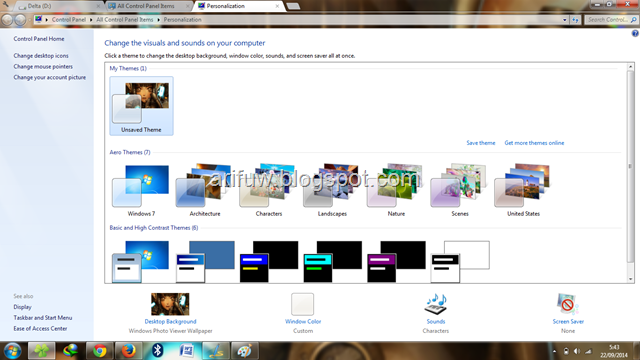Viewport: 640px width, 360px height.
Task: Click the Sounds music notes icon
Action: (x=436, y=304)
